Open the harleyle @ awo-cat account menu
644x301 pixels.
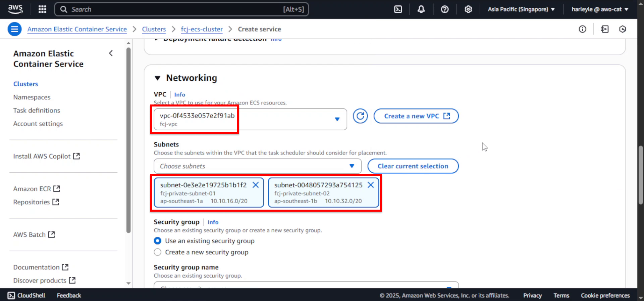coord(600,9)
